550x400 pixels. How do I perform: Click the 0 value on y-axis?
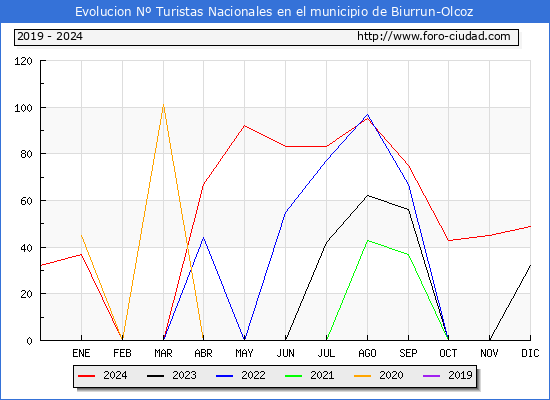(x=29, y=341)
